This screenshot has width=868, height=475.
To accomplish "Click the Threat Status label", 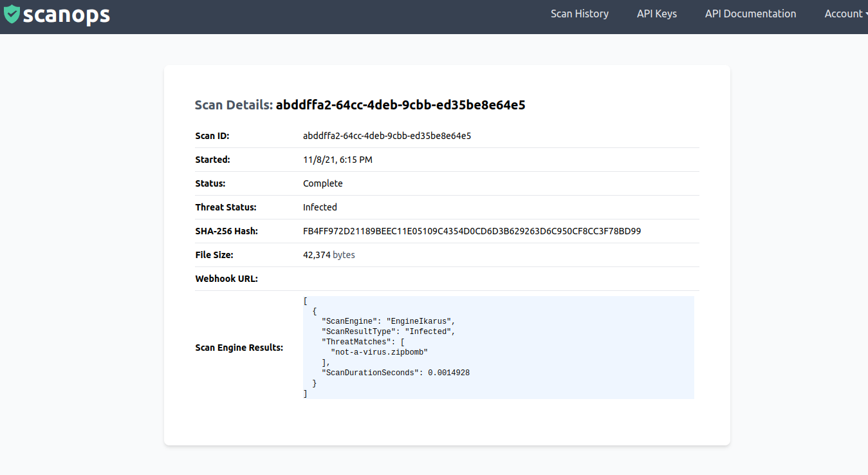I will tap(226, 207).
